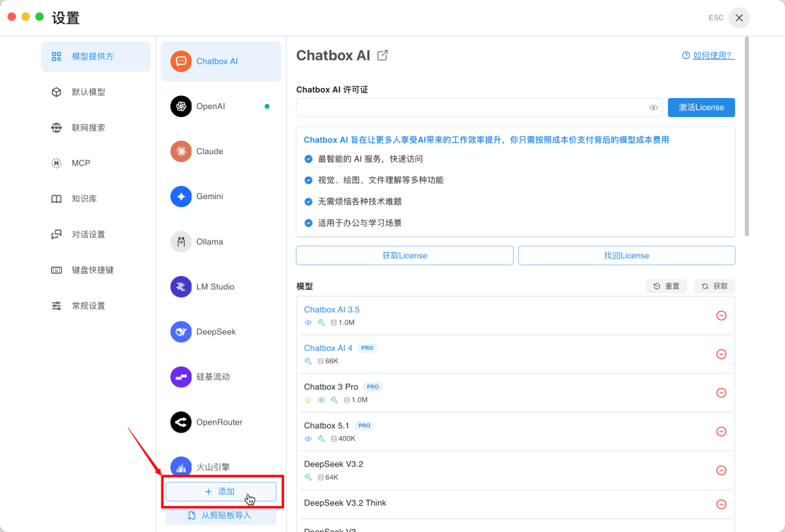Image resolution: width=785 pixels, height=532 pixels.
Task: Click the 激活License button
Action: tap(701, 108)
